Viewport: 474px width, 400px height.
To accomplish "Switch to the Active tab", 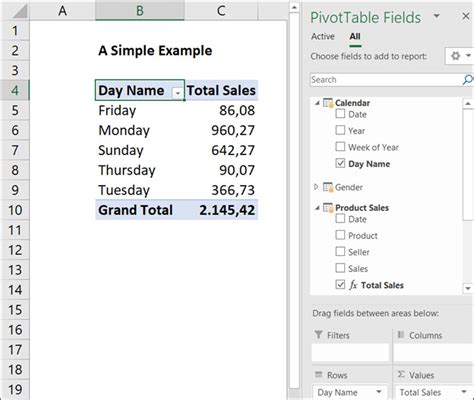I will point(323,36).
